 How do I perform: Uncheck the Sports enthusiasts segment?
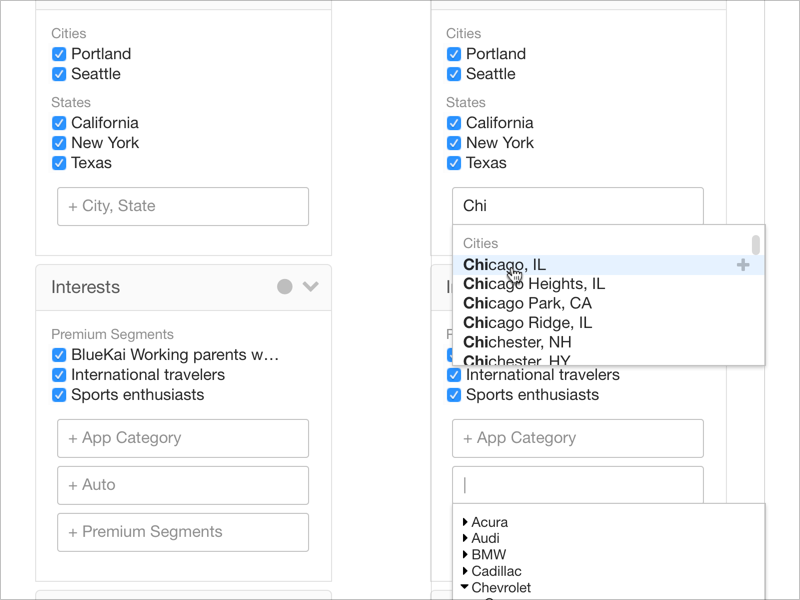(59, 395)
